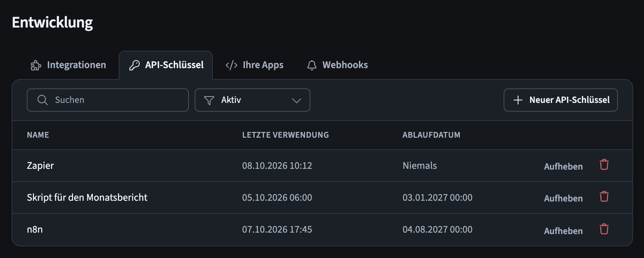The height and width of the screenshot is (258, 644).
Task: Open the Aktiv status filter dropdown
Action: [252, 100]
